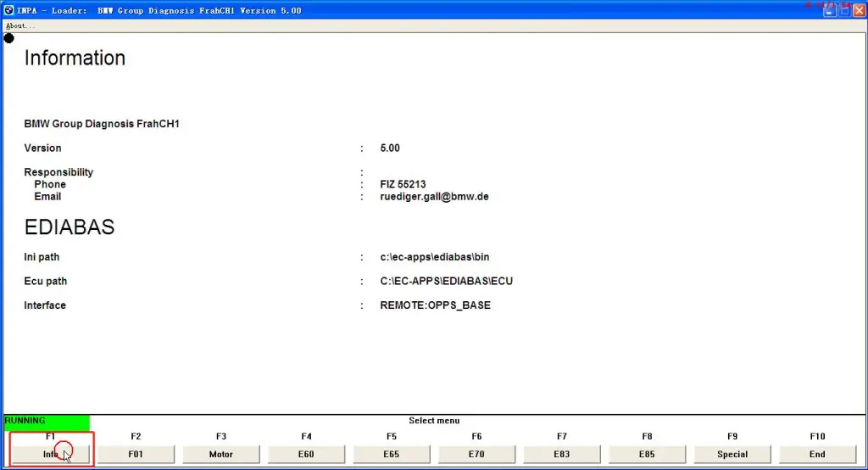Close the INPA window
The width and height of the screenshot is (868, 470).
(x=859, y=10)
